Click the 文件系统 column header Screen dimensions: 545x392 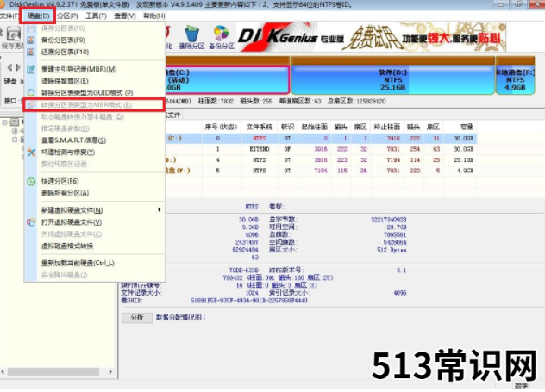[x=260, y=127]
